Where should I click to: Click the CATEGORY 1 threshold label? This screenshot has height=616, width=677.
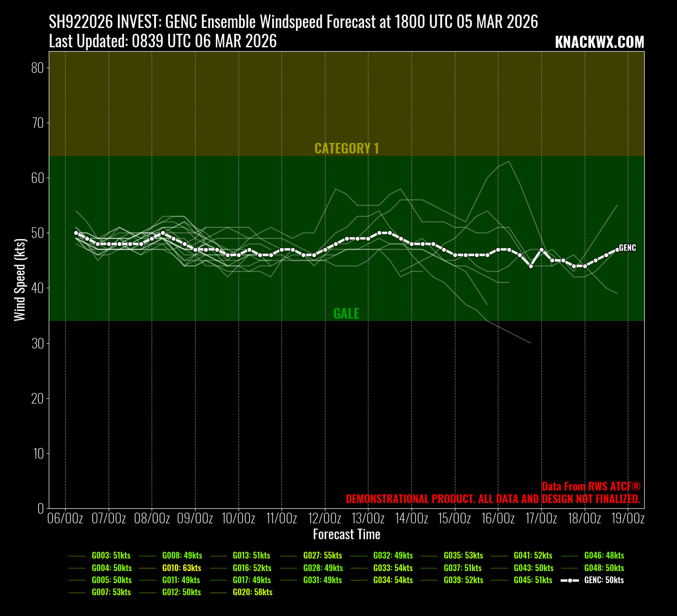[346, 148]
